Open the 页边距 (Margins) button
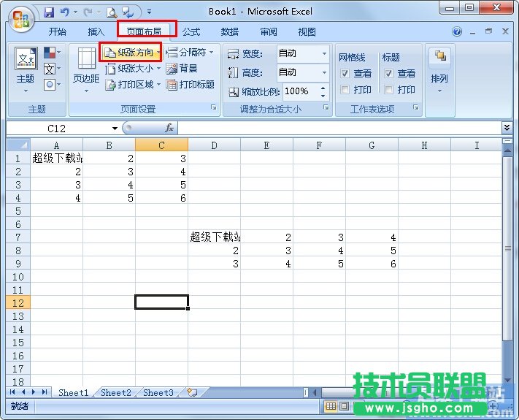The image size is (519, 420). [x=86, y=69]
